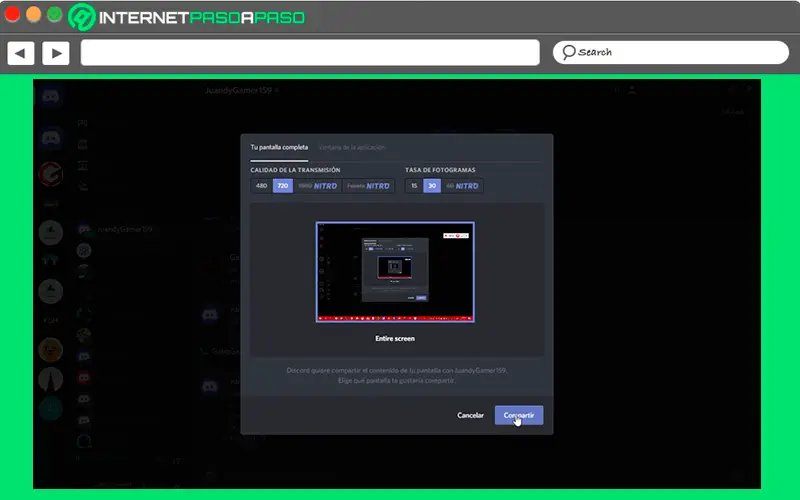
Task: Click the 'CALIDAD DE LA TRANSMISIÓN' heading
Action: pyautogui.click(x=295, y=170)
